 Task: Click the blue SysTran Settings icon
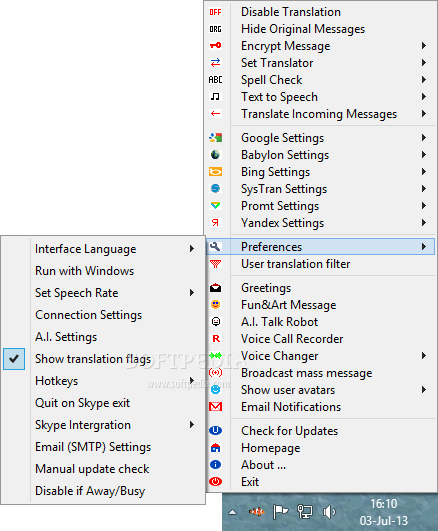tap(215, 189)
